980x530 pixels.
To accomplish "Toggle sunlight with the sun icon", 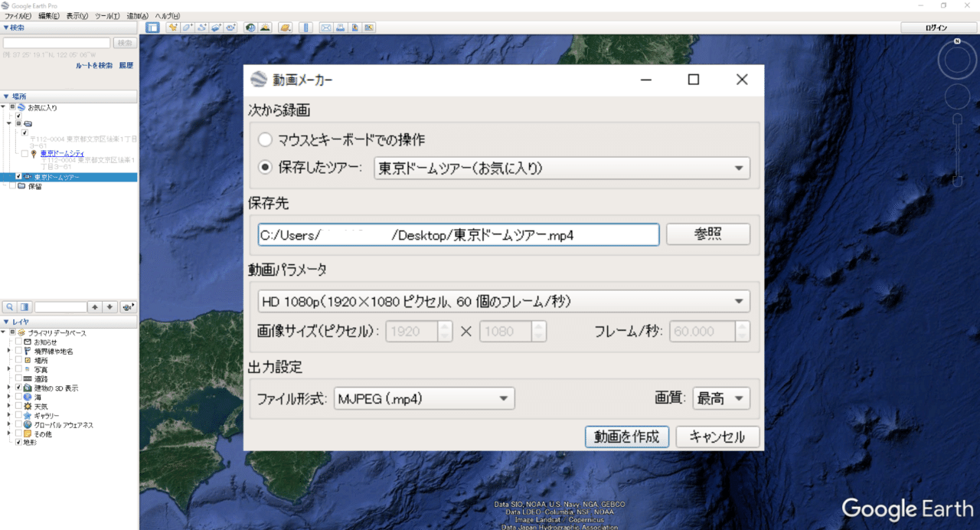I will (x=265, y=27).
